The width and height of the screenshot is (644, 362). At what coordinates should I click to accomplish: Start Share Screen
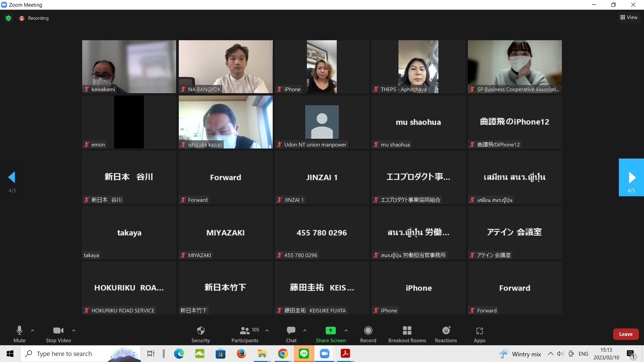[x=330, y=334]
